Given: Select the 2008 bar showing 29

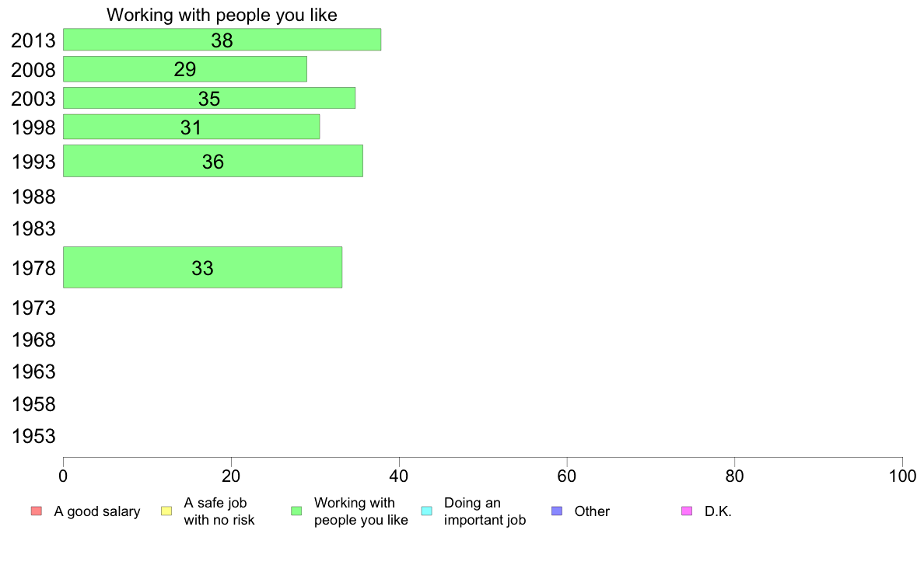Looking at the screenshot, I should [x=185, y=69].
